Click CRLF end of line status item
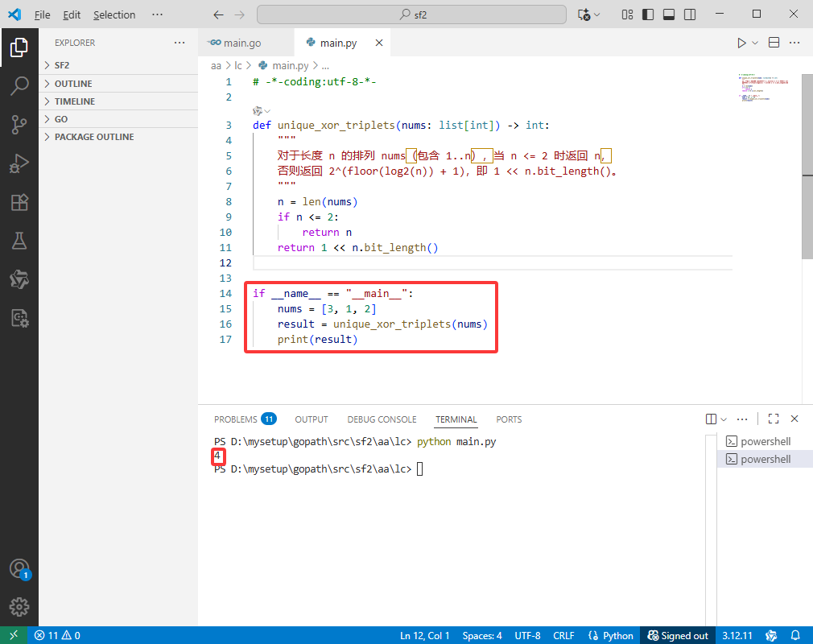The width and height of the screenshot is (813, 644). [563, 635]
